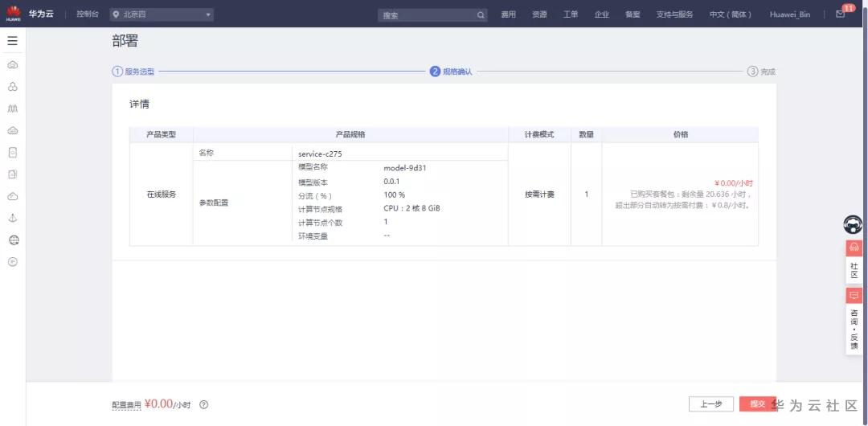Click the 0.0.1 model version value
Image resolution: width=868 pixels, height=426 pixels.
[391, 181]
